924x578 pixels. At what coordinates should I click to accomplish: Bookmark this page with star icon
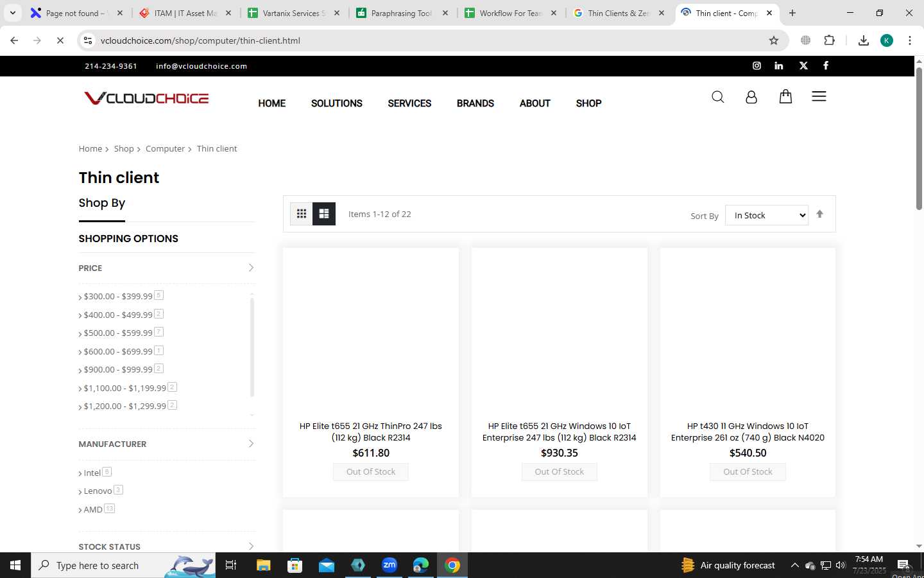point(774,40)
